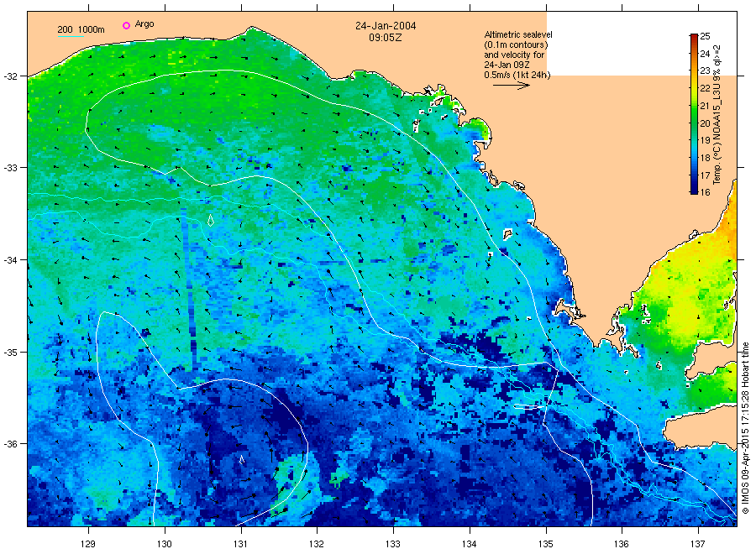This screenshot has height=554, width=756.
Task: Click the '22' color bar tick label
Action: point(705,88)
